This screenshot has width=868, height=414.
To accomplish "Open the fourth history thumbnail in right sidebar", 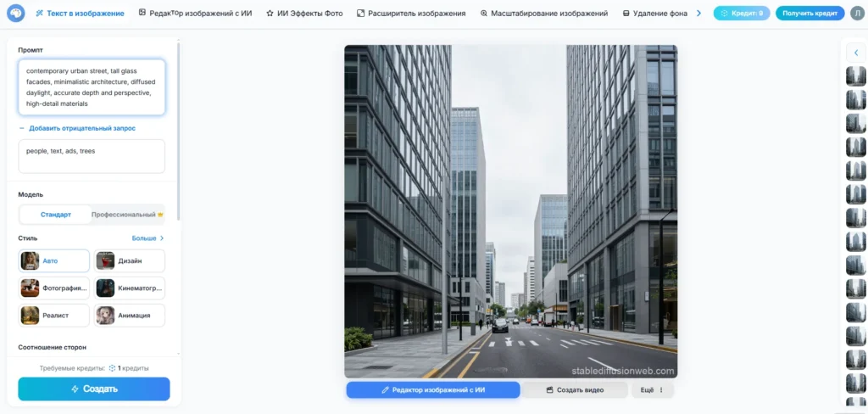I will pyautogui.click(x=856, y=147).
